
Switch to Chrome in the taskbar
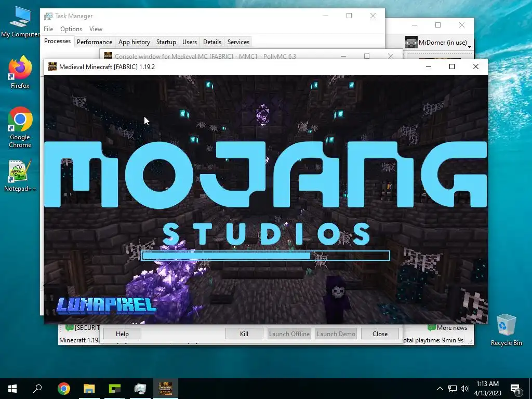(x=64, y=389)
